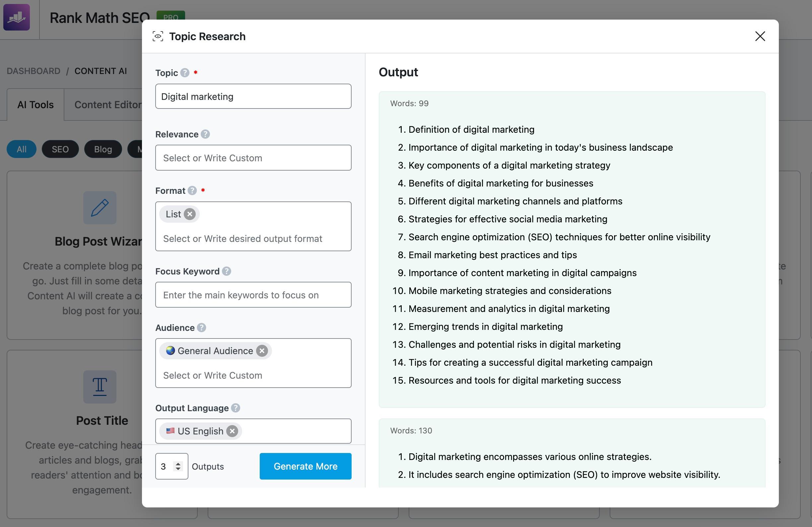Open the Focus Keyword help icon

[226, 271]
